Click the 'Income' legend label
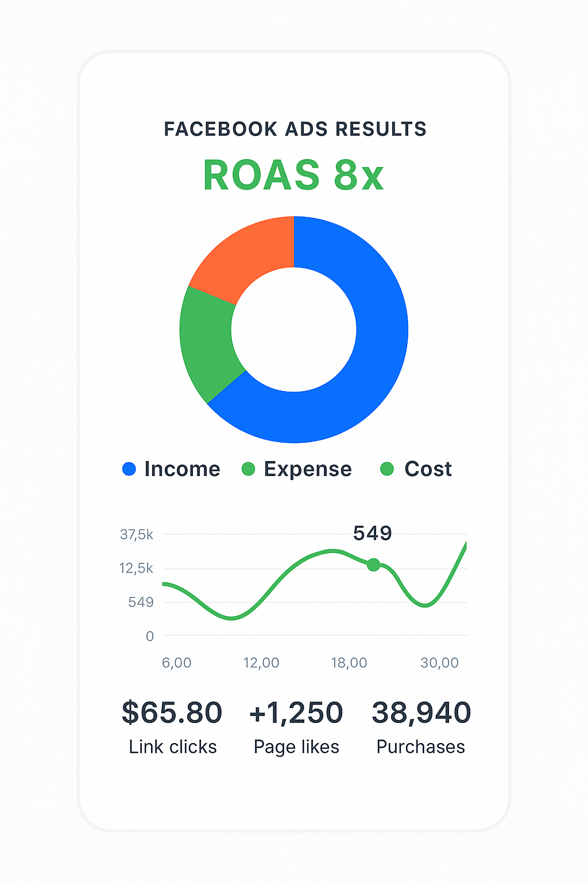The image size is (588, 882). 182,469
